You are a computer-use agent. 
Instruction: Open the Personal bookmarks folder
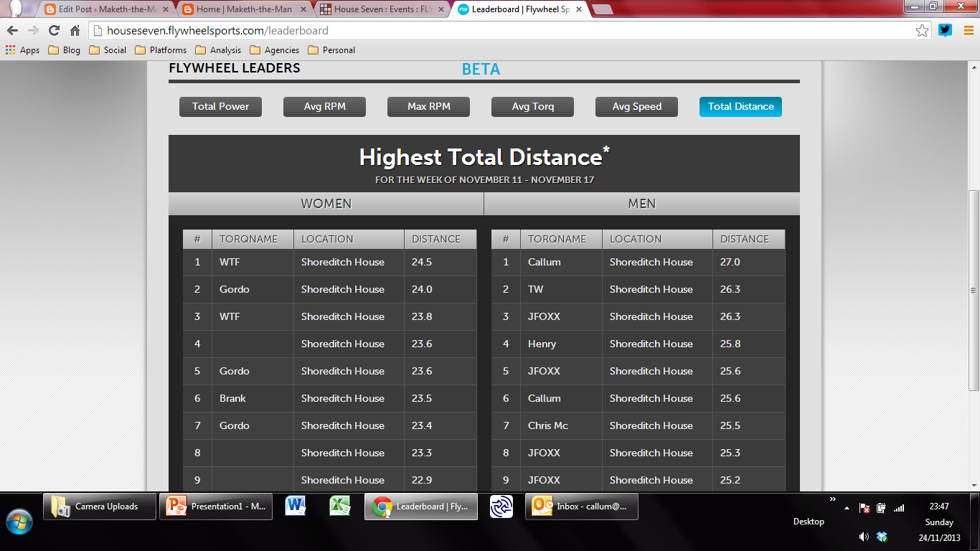coord(331,50)
